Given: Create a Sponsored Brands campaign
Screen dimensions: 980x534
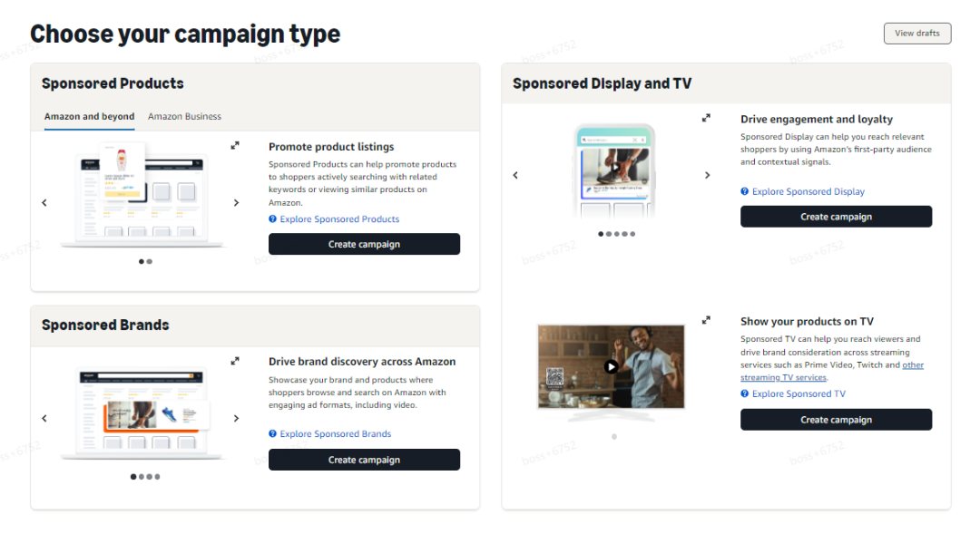Looking at the screenshot, I should coord(364,460).
